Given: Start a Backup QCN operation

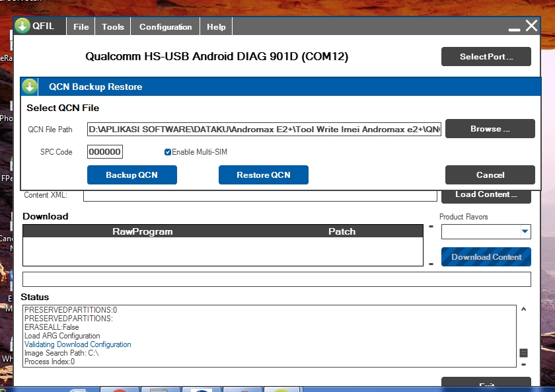Looking at the screenshot, I should point(131,175).
